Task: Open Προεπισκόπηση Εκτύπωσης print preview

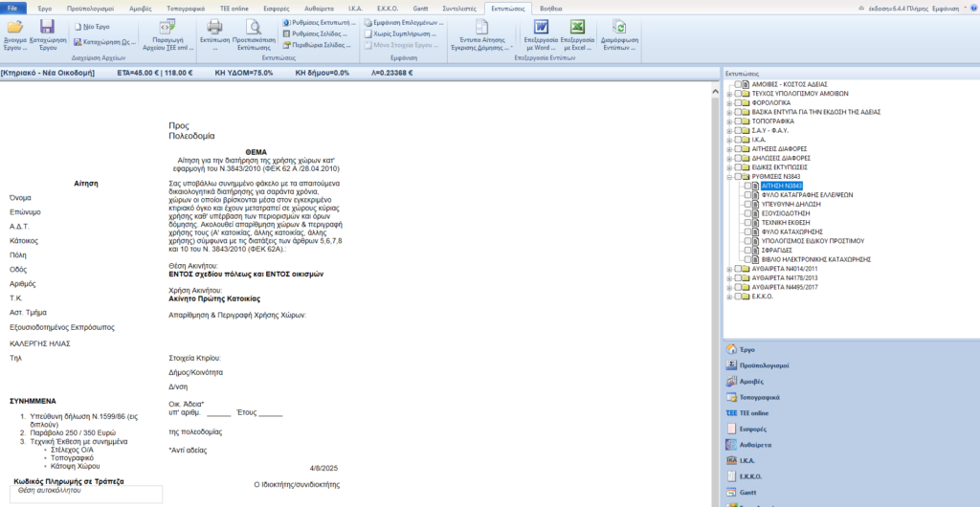Action: coord(253,31)
